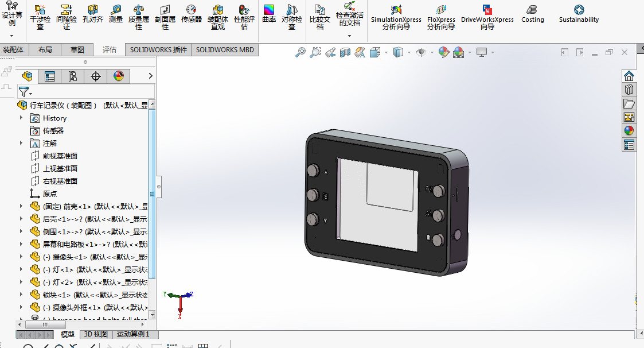The image size is (644, 348).
Task: Open the 检查激活的文档 dropdown arrow
Action: point(349,36)
